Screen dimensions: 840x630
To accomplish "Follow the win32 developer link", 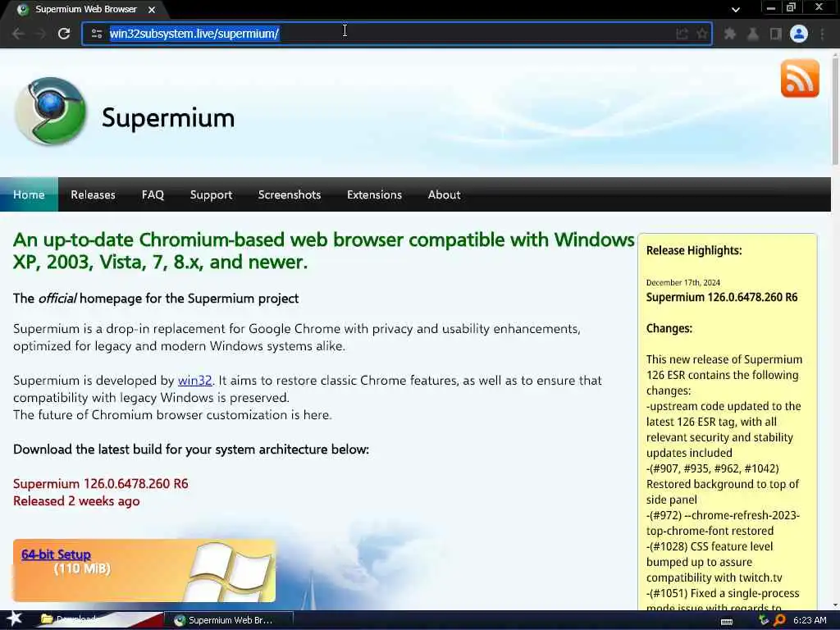I will pos(194,381).
